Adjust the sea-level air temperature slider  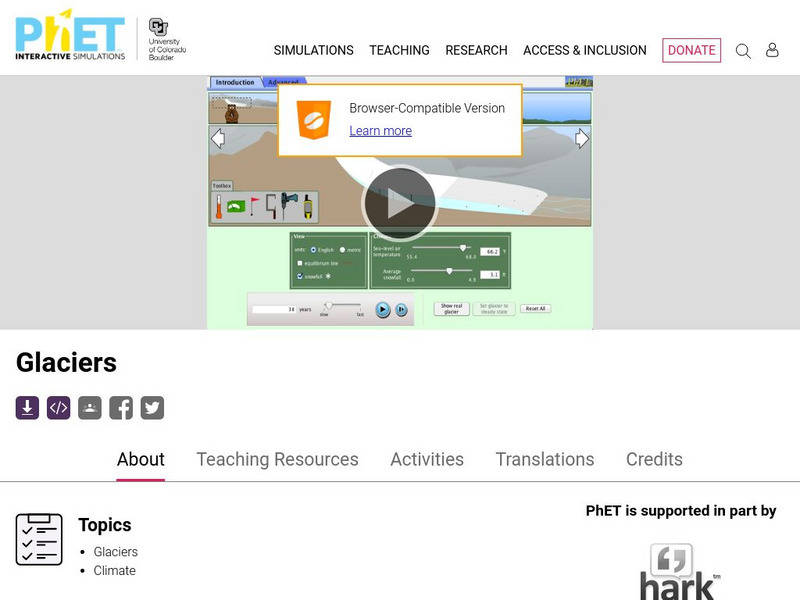(463, 248)
